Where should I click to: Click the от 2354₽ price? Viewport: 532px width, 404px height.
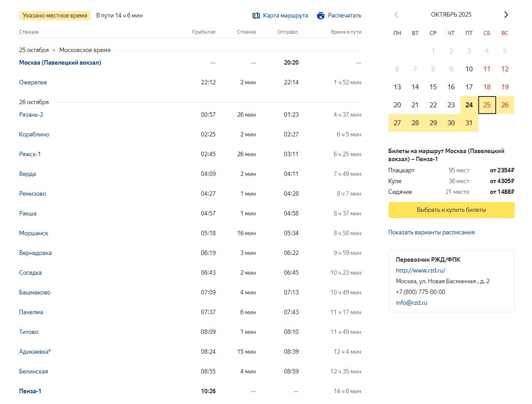[502, 170]
